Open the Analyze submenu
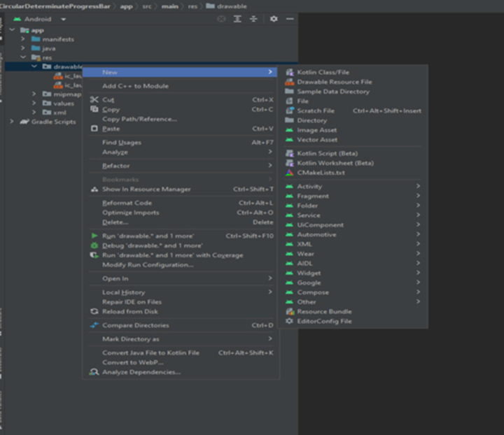Screen dimensions: 504x435 [x=181, y=152]
